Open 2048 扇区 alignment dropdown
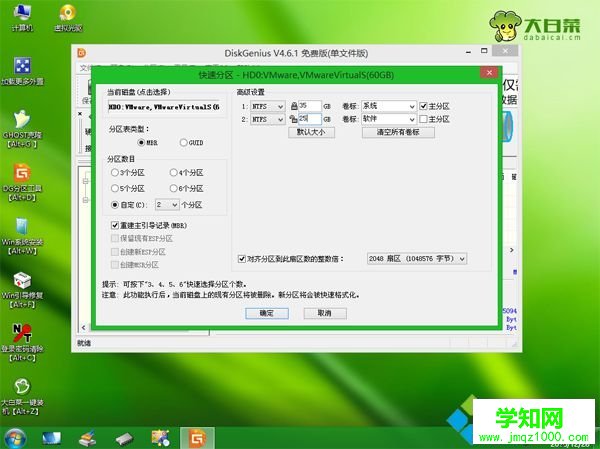 tap(416, 259)
